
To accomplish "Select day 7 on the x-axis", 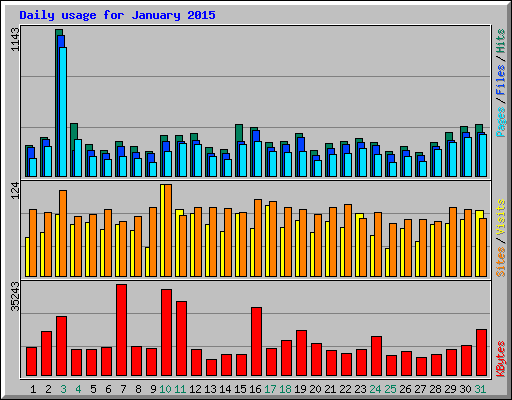I will point(123,389).
